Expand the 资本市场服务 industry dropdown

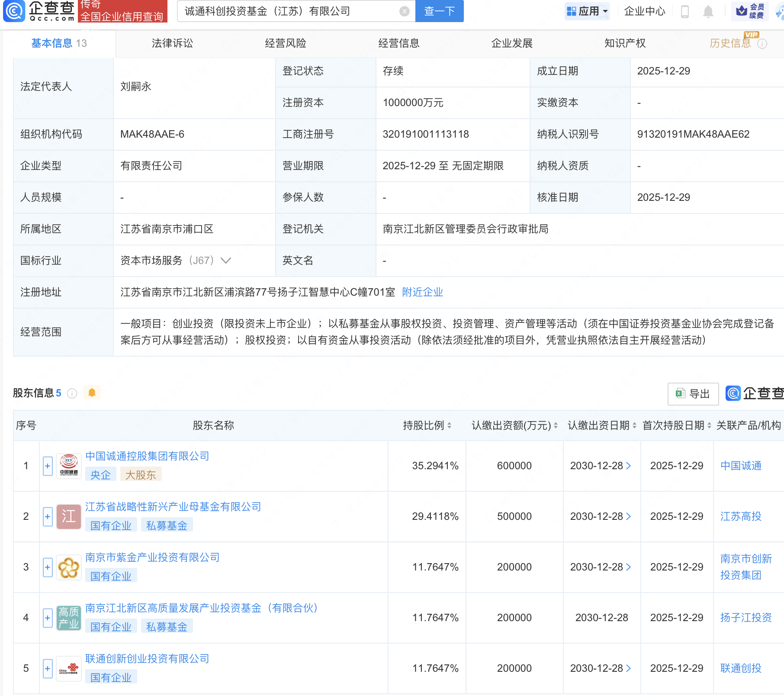click(226, 261)
